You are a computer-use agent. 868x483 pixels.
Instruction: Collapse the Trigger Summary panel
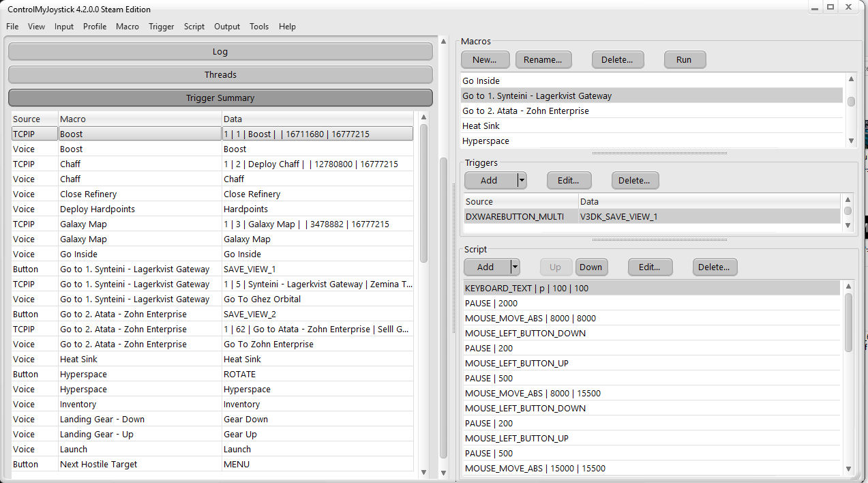click(220, 98)
